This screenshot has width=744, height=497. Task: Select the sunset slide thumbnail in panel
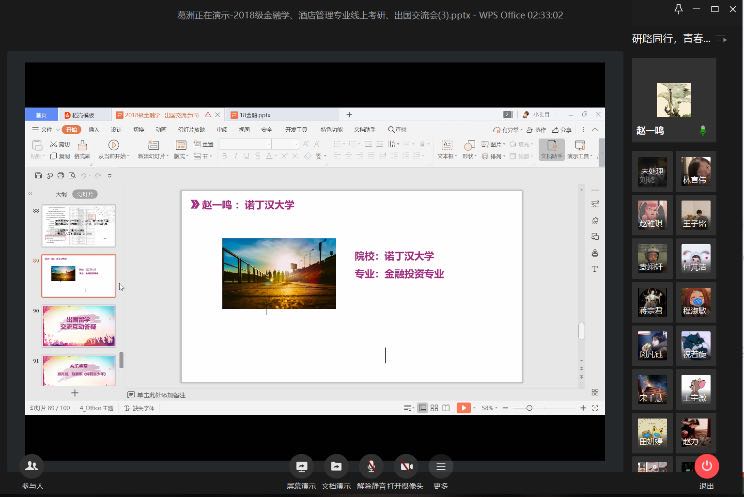click(78, 276)
